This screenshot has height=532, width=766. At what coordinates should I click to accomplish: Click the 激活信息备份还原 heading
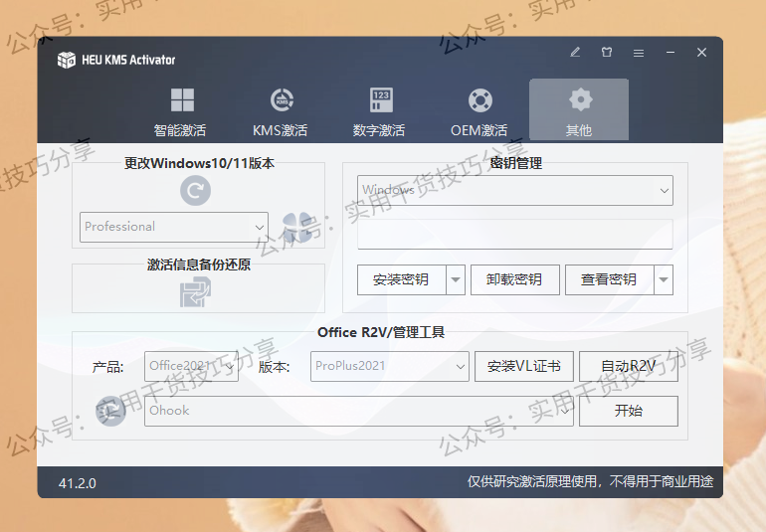tap(199, 265)
